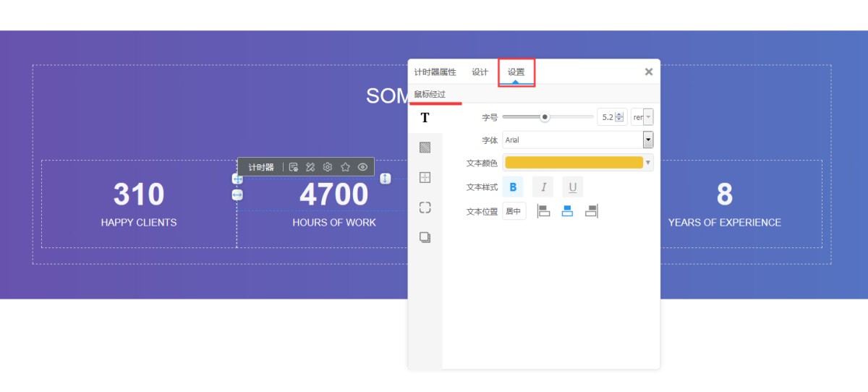Screen dimensions: 868x392
Task: Switch to the 计时器属性 tab
Action: point(435,72)
